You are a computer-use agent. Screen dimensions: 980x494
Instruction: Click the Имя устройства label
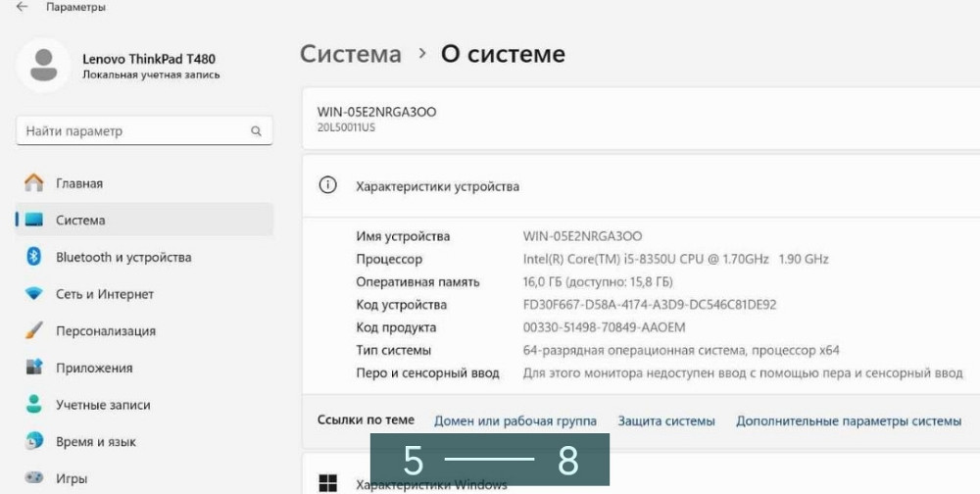[403, 236]
